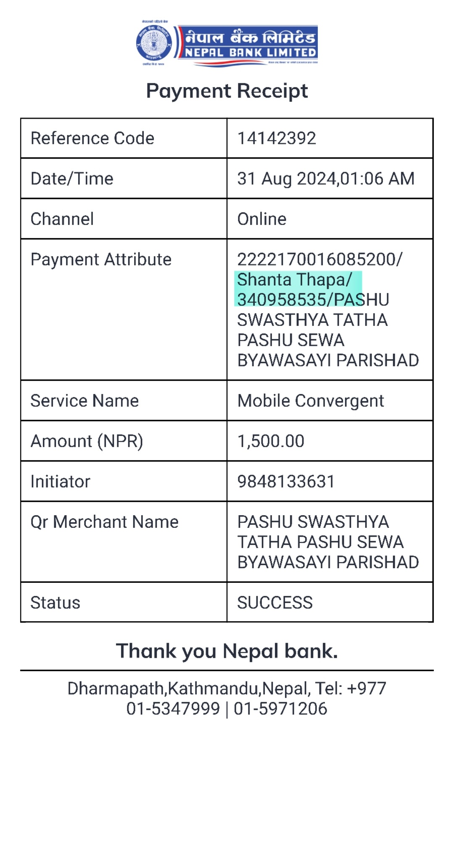This screenshot has width=454, height=868.
Task: Click the merchant name PASHU SWASTHYA value cell
Action: 330,542
